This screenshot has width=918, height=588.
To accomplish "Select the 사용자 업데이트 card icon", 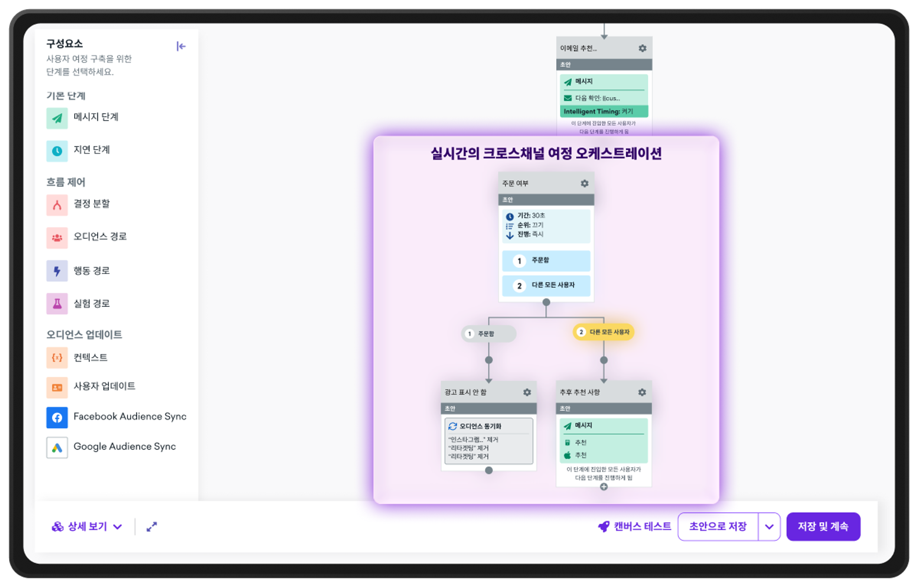I will (x=57, y=388).
